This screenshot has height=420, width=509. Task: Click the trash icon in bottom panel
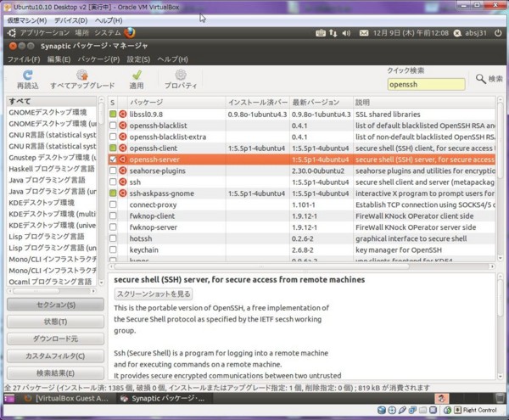(x=501, y=398)
